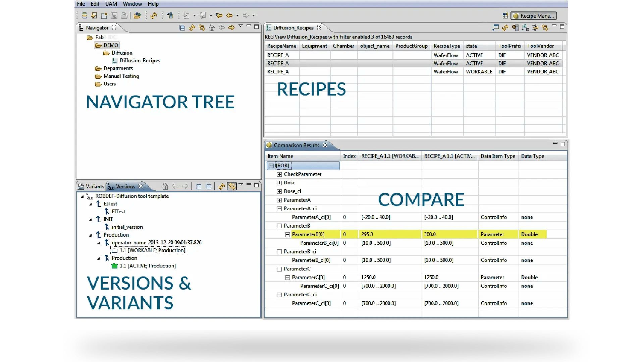Open the View Menu chevron in Navigator
644x362 pixels.
click(x=241, y=27)
